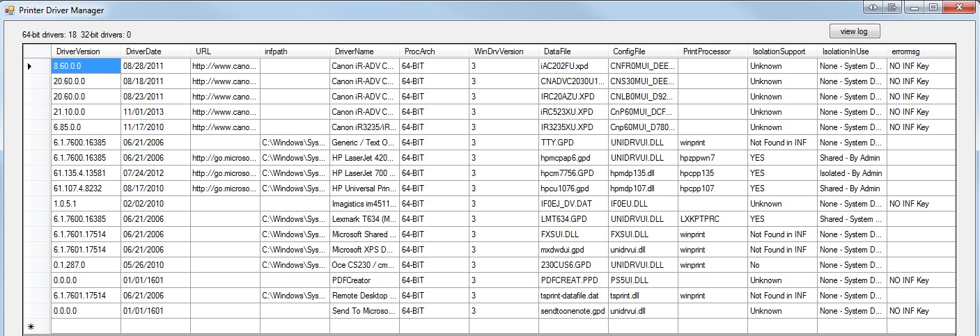
Task: Select the 21.10.0.0 driver version cell
Action: coord(86,112)
